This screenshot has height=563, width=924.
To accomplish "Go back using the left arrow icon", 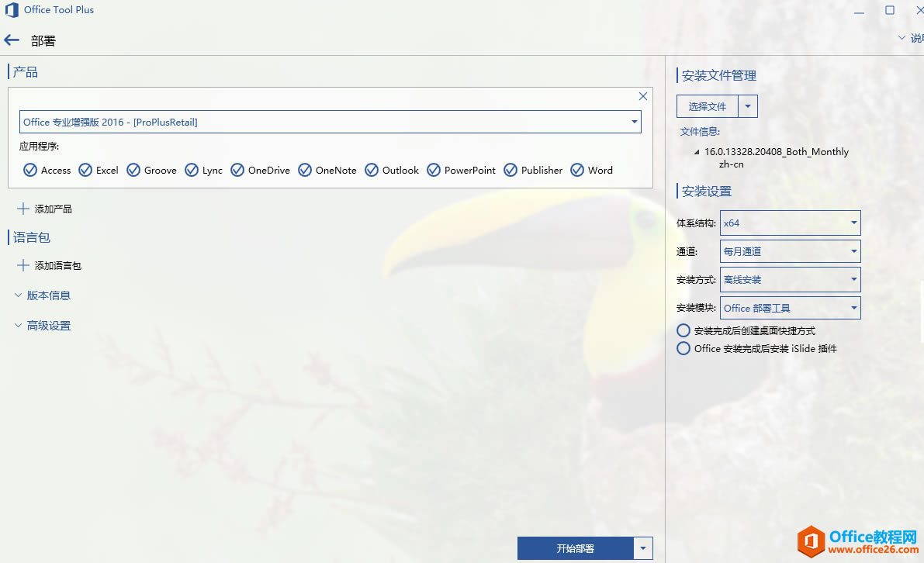I will click(x=12, y=40).
